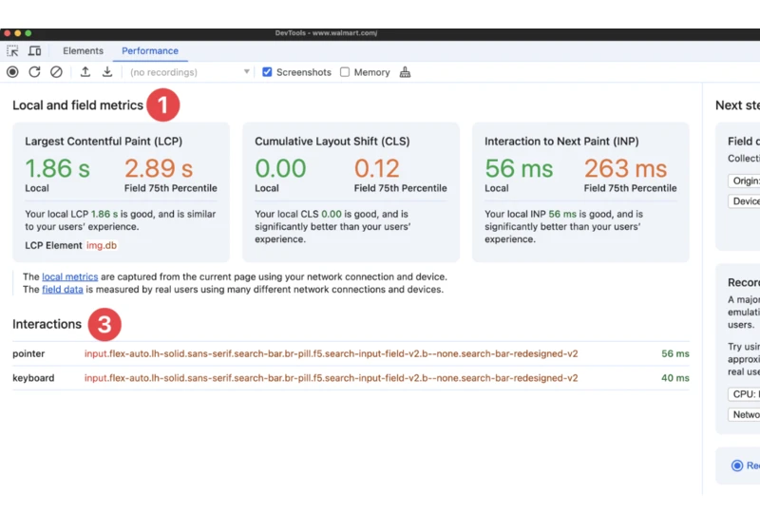Click the 56 ms pointer interaction duration

click(675, 353)
